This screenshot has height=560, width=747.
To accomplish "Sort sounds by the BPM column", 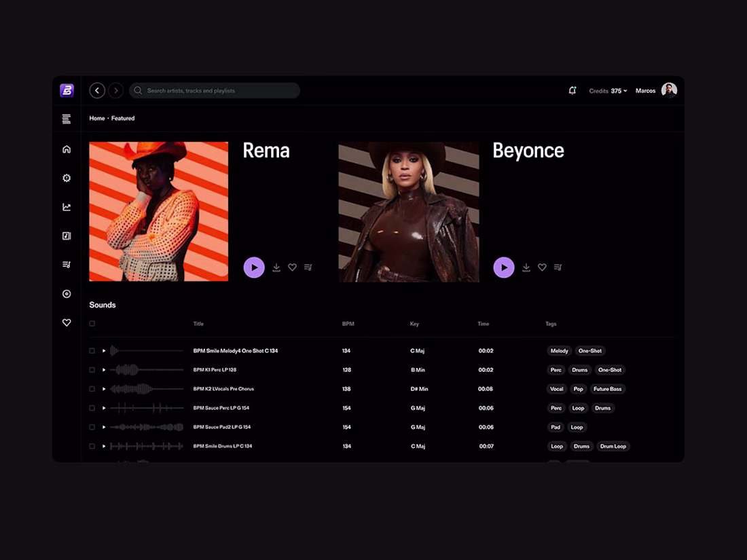I will 348,324.
